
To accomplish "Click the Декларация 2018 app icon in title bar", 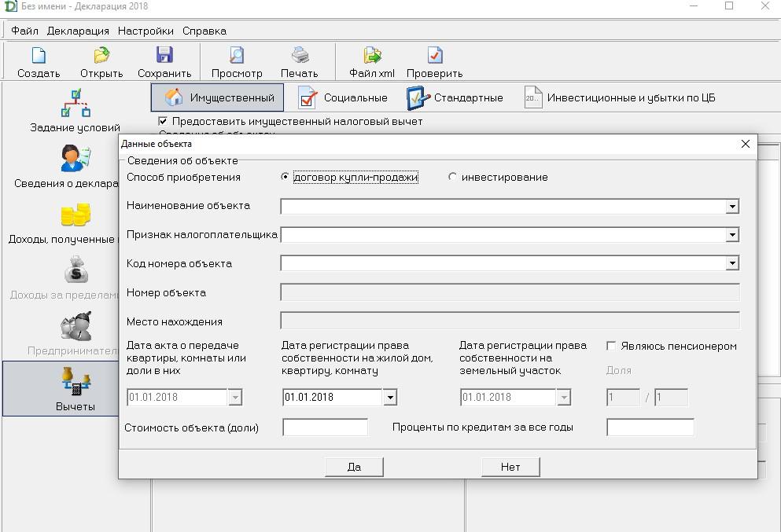I will pyautogui.click(x=10, y=6).
